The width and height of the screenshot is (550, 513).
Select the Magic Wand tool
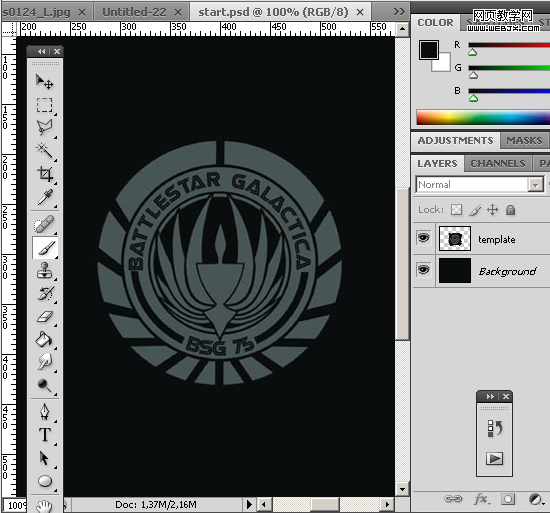pyautogui.click(x=45, y=150)
